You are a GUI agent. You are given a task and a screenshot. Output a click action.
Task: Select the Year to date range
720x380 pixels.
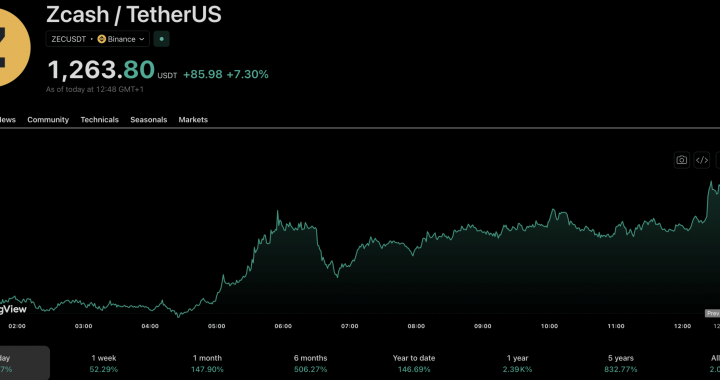[x=414, y=363]
